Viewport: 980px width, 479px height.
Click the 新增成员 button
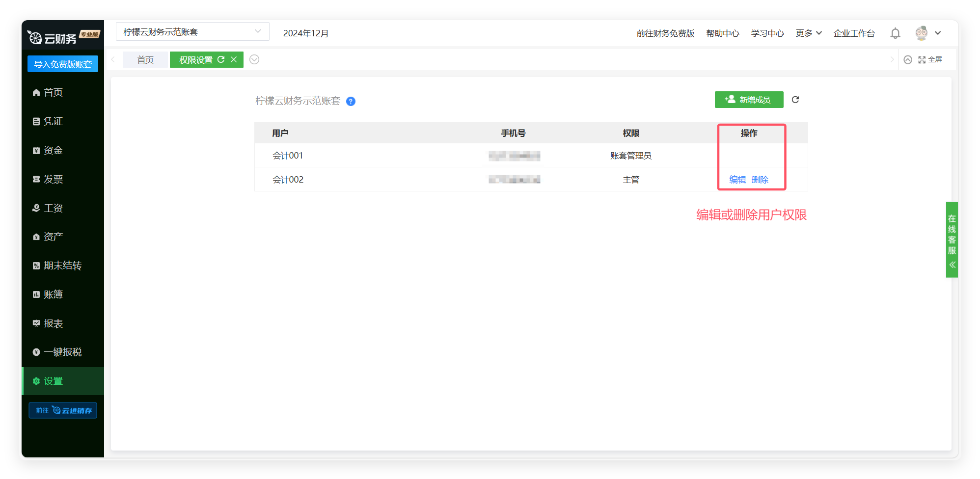tap(749, 100)
